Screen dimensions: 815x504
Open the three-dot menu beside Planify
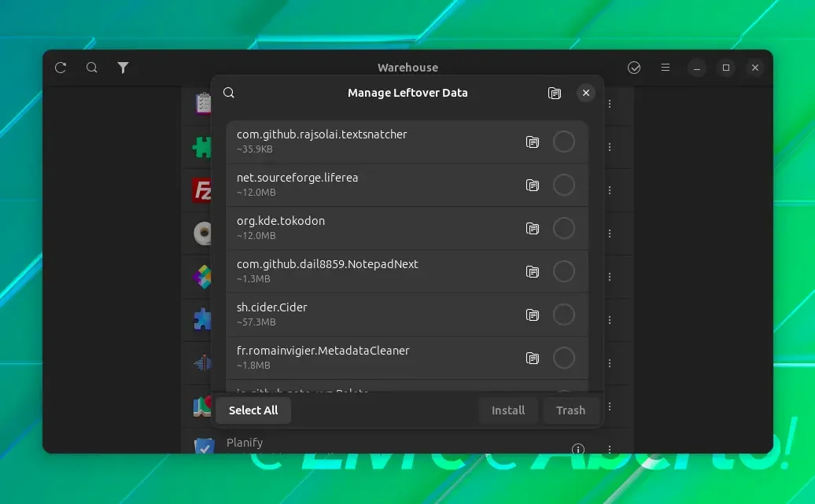[x=610, y=449]
